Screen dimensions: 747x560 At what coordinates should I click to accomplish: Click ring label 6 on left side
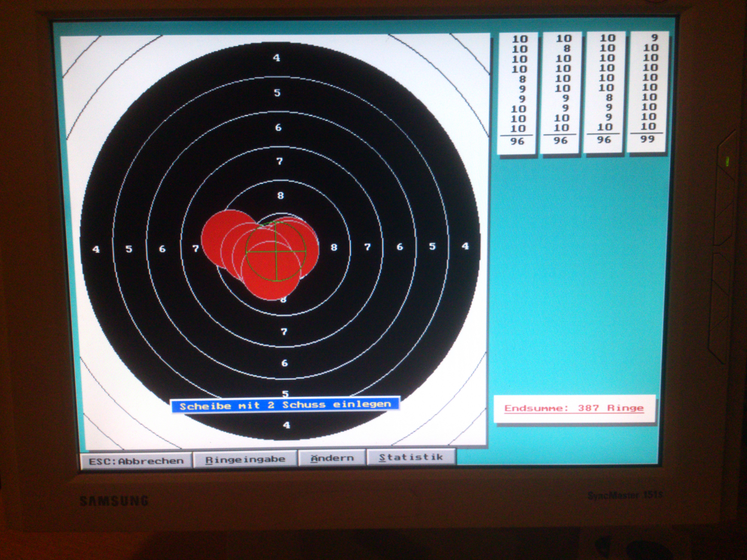point(162,249)
